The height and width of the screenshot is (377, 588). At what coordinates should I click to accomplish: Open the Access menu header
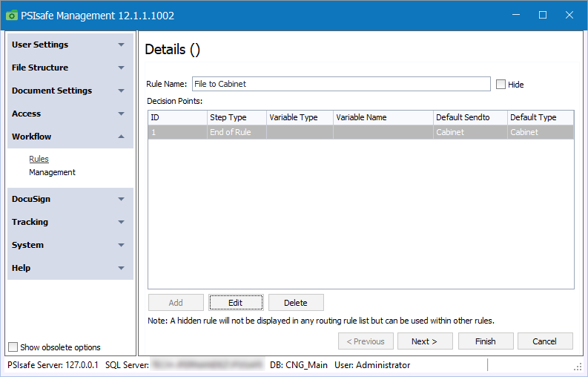[x=70, y=114]
